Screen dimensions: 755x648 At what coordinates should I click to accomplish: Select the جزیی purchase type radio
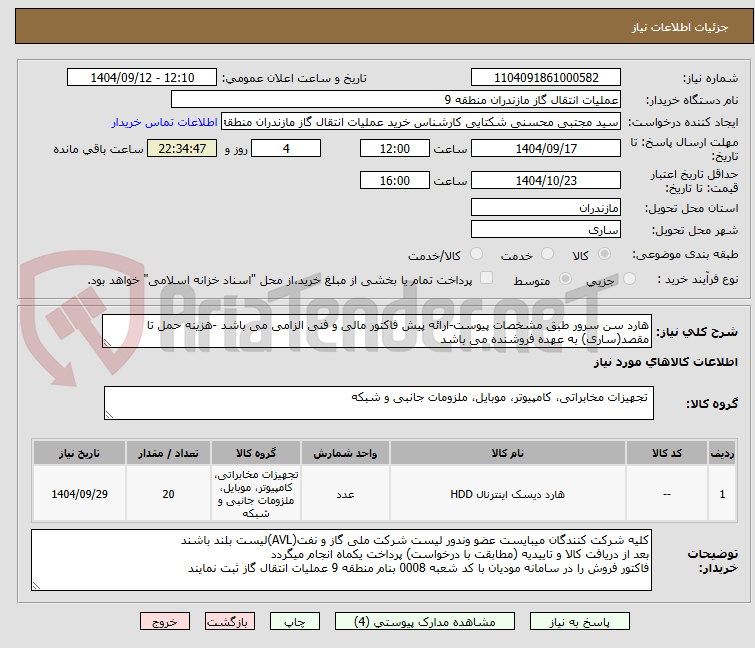629,278
